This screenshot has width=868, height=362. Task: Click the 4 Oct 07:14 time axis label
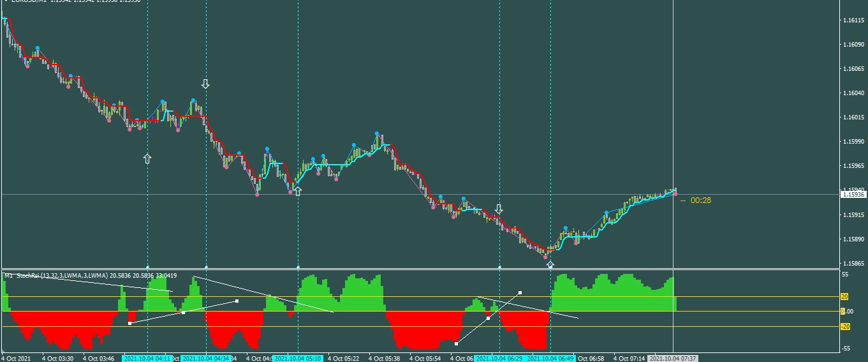(x=629, y=359)
